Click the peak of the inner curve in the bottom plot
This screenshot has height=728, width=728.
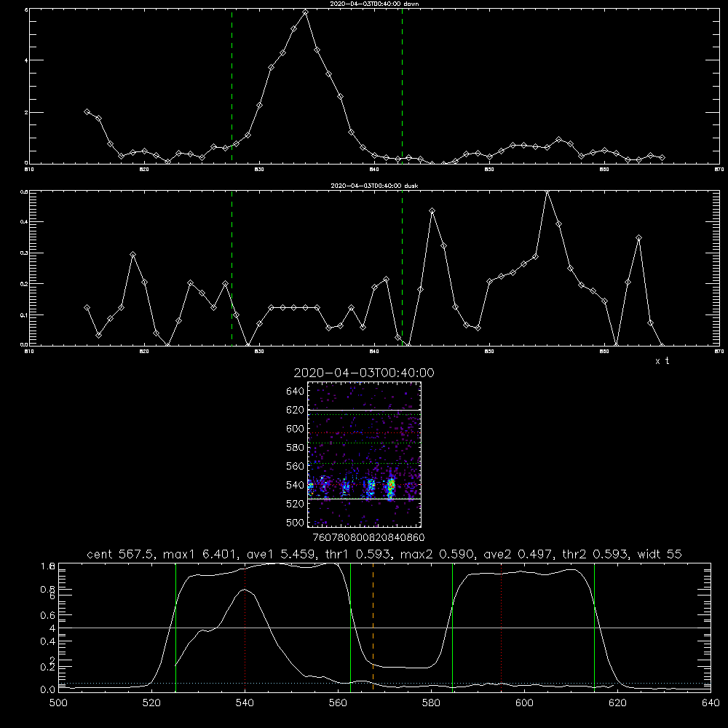(245, 590)
